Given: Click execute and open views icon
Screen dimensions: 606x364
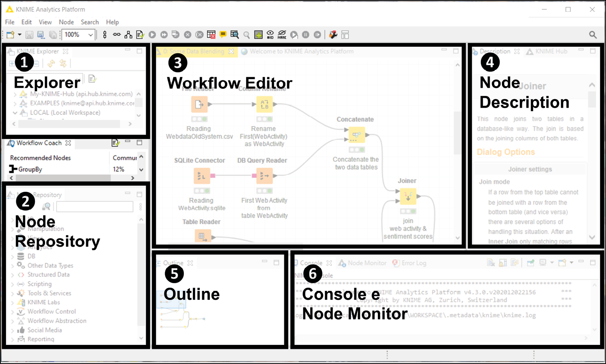Looking at the screenshot, I should [x=176, y=35].
